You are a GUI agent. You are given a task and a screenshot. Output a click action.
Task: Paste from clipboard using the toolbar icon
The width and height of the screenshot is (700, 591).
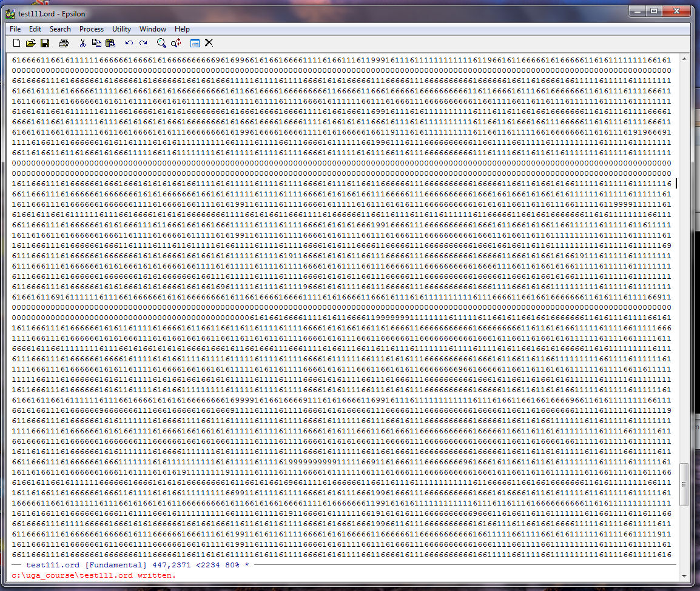(110, 43)
